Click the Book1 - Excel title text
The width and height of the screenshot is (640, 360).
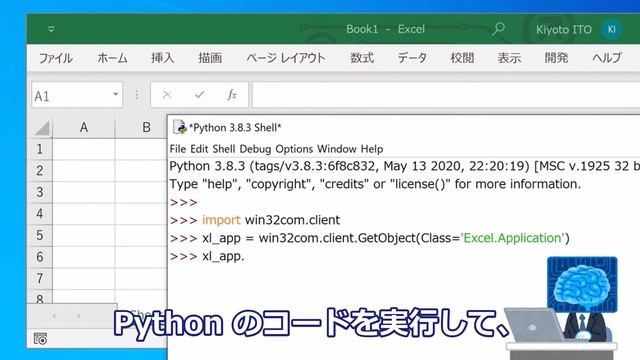385,29
